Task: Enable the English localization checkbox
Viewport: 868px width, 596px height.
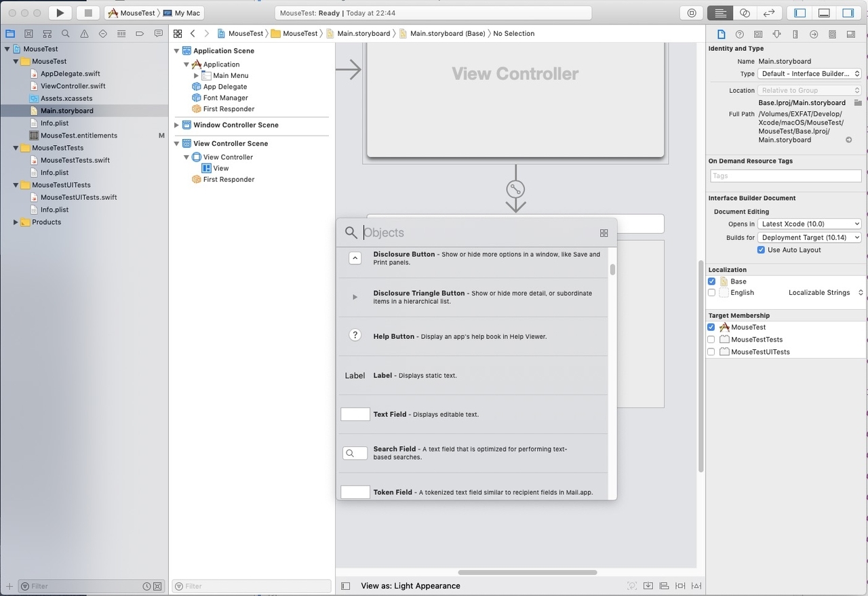Action: click(711, 293)
